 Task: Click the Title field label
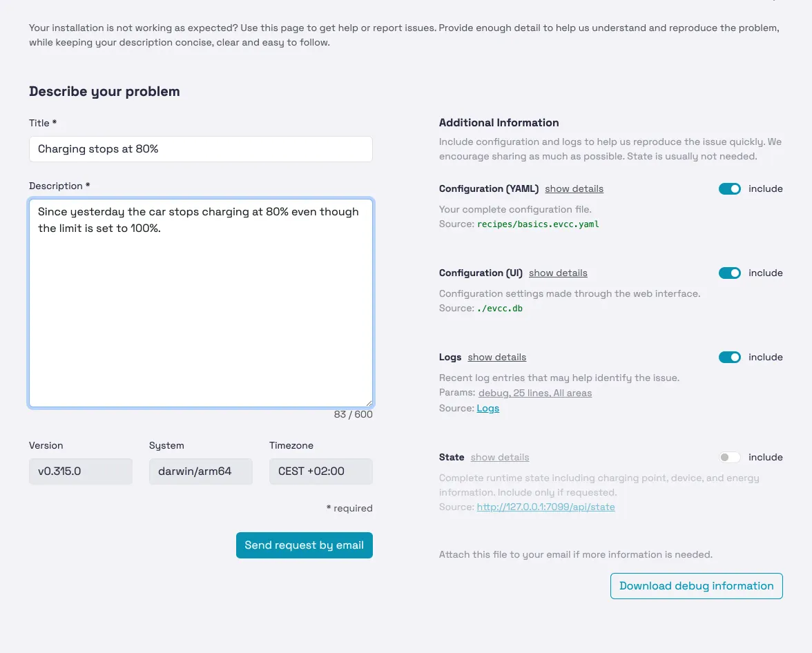[43, 124]
